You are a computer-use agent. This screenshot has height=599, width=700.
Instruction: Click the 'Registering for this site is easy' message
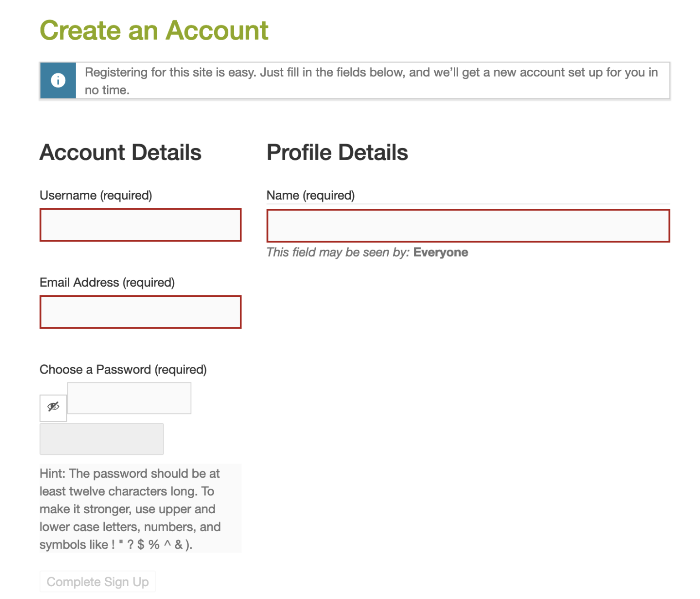[371, 81]
